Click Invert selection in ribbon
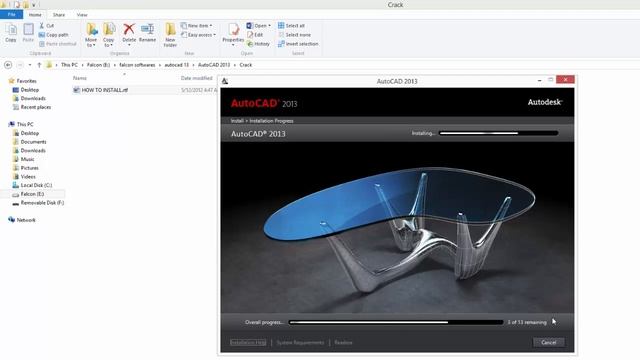Viewport: 640px width, 360px height. (298, 44)
